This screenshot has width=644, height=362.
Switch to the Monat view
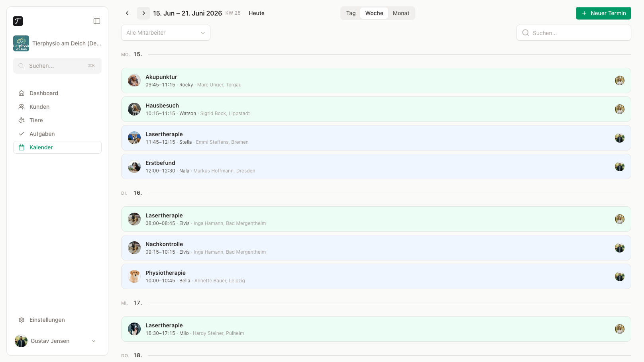pyautogui.click(x=401, y=13)
